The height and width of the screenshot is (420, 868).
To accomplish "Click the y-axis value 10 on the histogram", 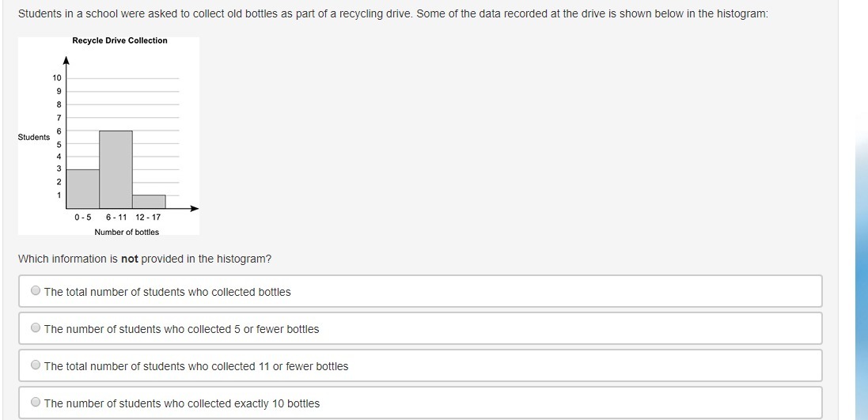I will [57, 78].
